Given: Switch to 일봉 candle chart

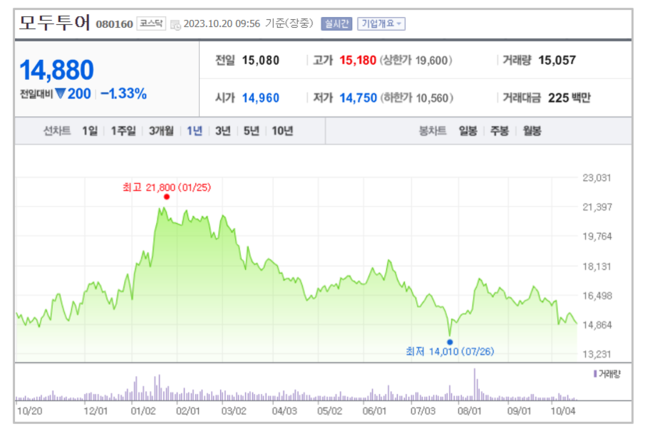Looking at the screenshot, I should click(468, 131).
